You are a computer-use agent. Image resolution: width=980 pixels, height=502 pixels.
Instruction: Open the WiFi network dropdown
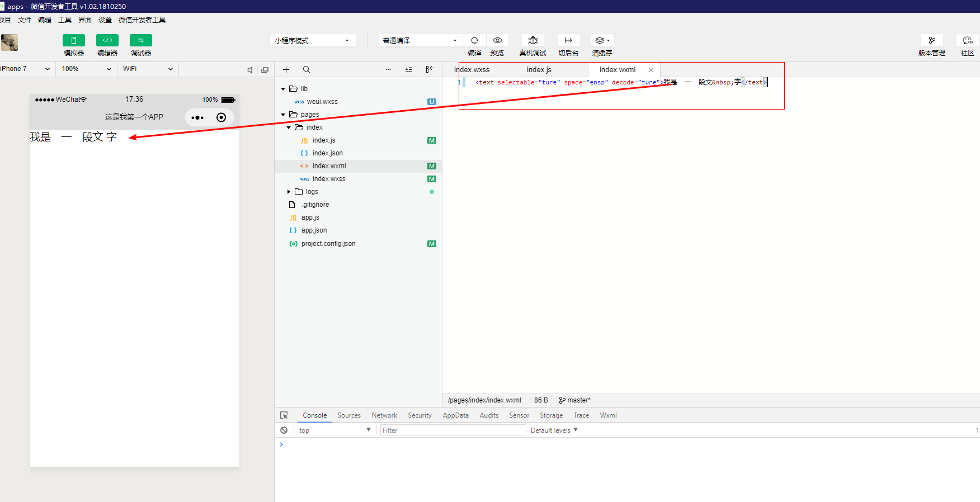pyautogui.click(x=148, y=69)
